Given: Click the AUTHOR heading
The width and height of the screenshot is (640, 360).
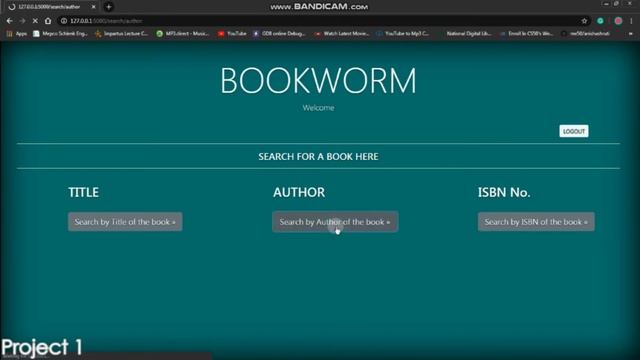Looking at the screenshot, I should 299,192.
